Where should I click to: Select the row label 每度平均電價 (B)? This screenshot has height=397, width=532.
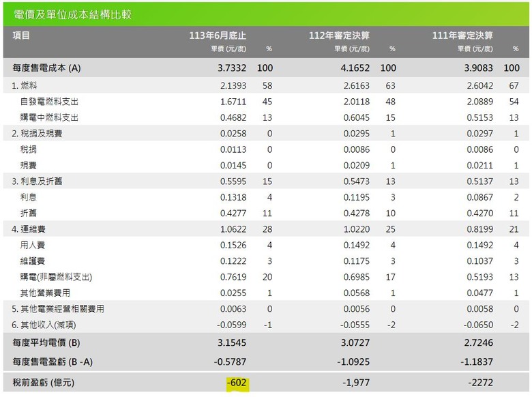point(46,342)
